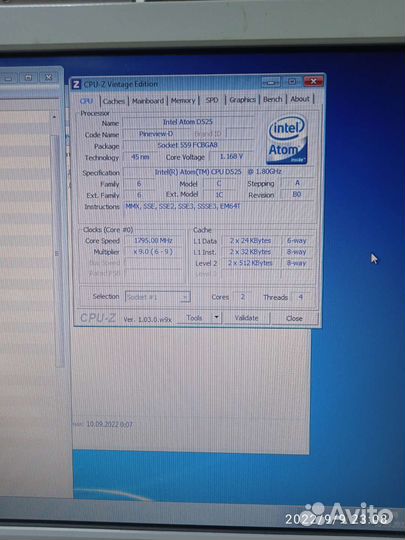Click the Technology value 45 nm
Screen dimensions: 405x540
[139, 157]
